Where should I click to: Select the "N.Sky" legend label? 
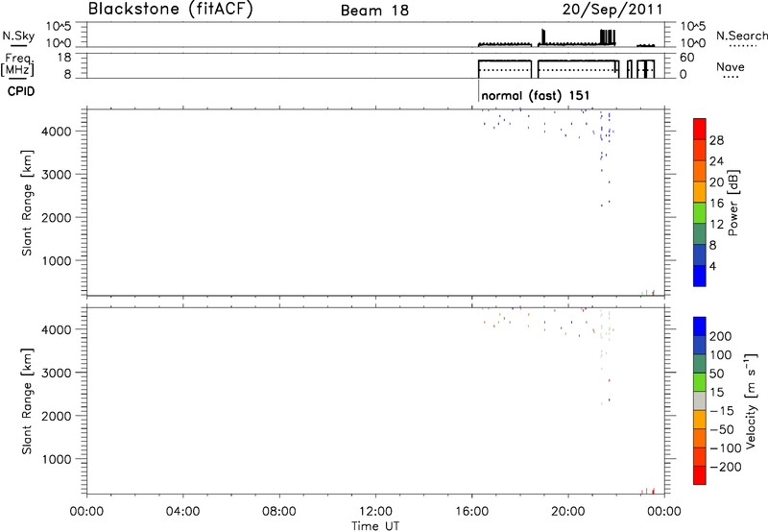(x=18, y=36)
